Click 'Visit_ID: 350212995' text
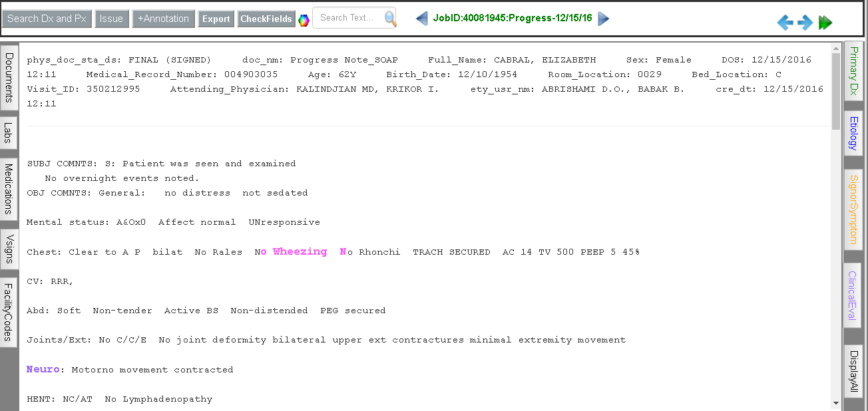Viewport: 868px width, 411px height. click(83, 89)
